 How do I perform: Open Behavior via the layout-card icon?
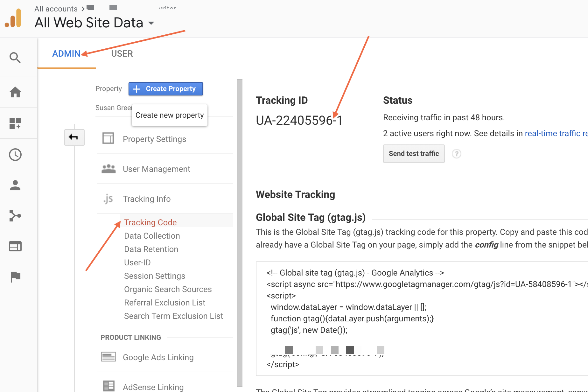(x=15, y=246)
